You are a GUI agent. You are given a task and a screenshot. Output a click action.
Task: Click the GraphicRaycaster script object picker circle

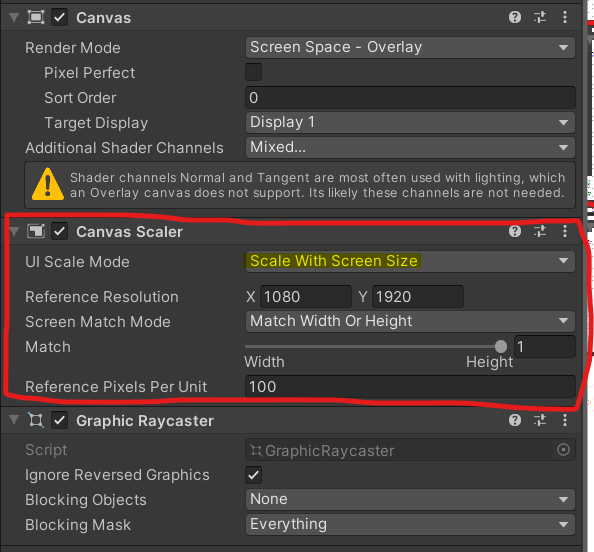(563, 450)
